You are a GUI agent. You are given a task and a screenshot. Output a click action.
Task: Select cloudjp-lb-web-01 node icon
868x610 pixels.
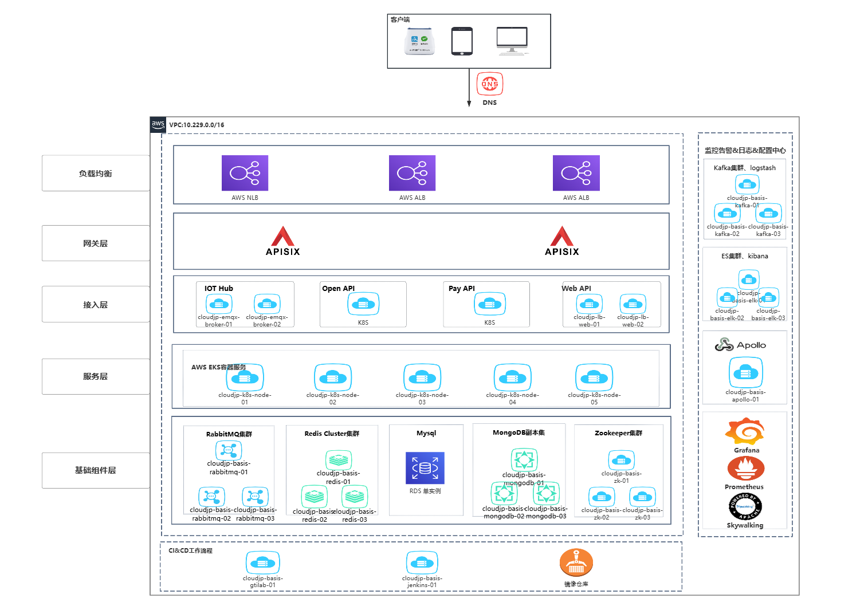tap(589, 304)
